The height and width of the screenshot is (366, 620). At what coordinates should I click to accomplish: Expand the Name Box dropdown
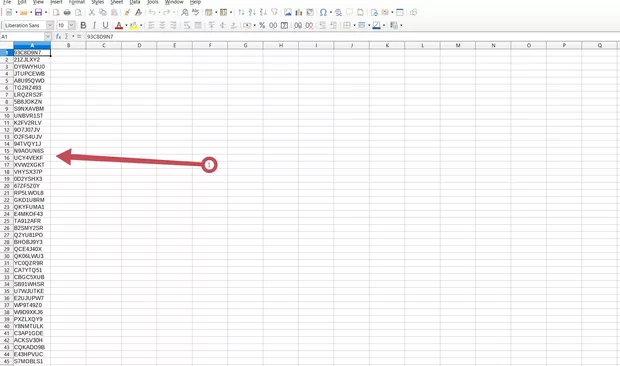(48, 36)
